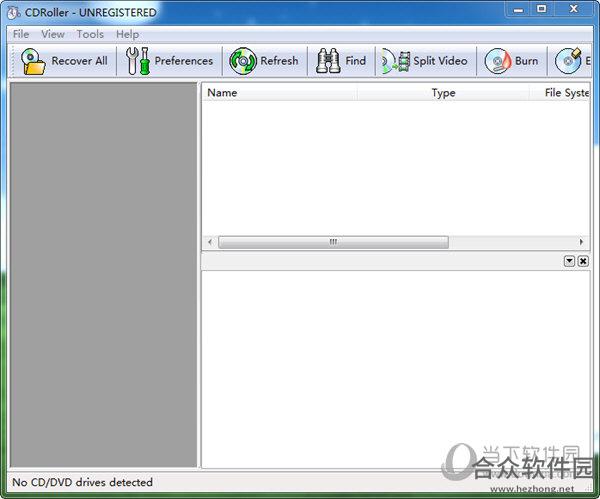This screenshot has width=600, height=499.
Task: Open the Tools menu
Action: point(90,34)
